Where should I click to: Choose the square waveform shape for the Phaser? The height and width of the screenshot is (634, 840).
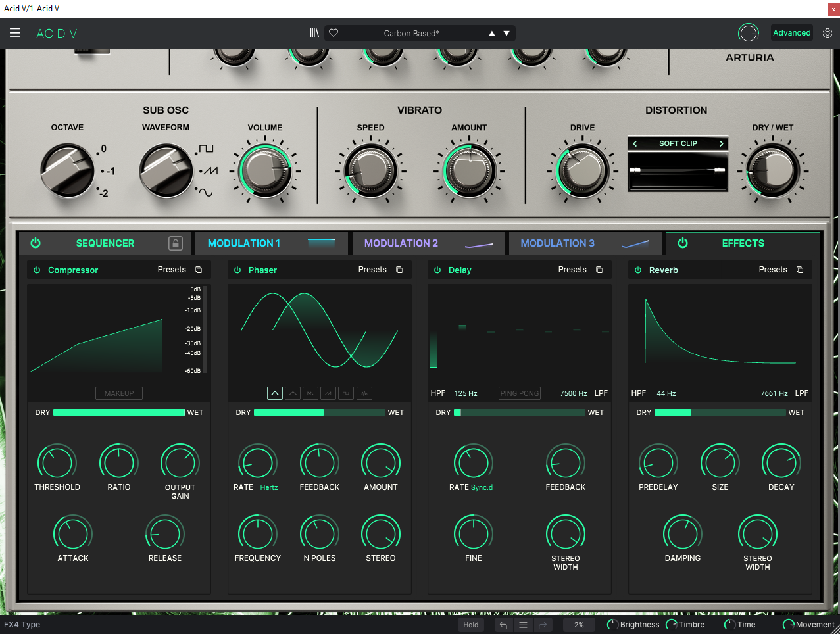pos(346,393)
